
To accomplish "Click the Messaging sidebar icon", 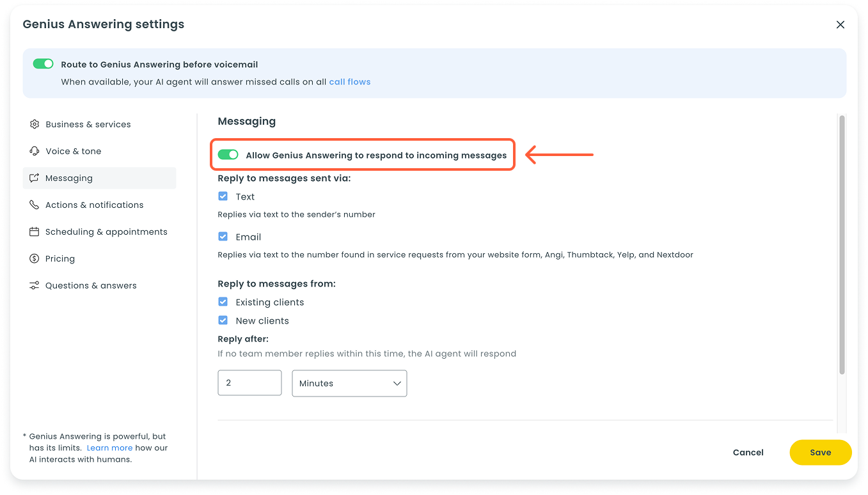I will pyautogui.click(x=35, y=178).
